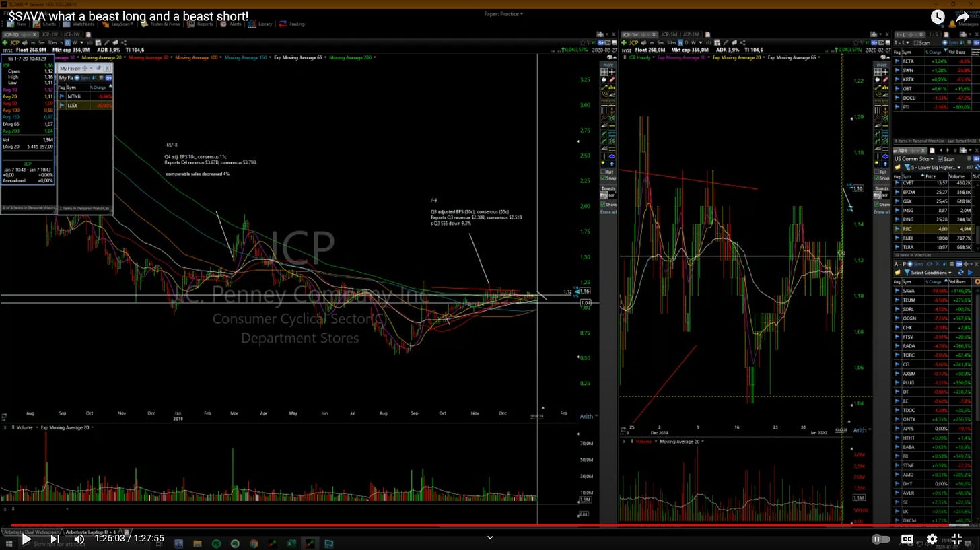This screenshot has width=980, height=550.
Task: Open WatchLists in the top toolbar
Action: pyautogui.click(x=79, y=24)
